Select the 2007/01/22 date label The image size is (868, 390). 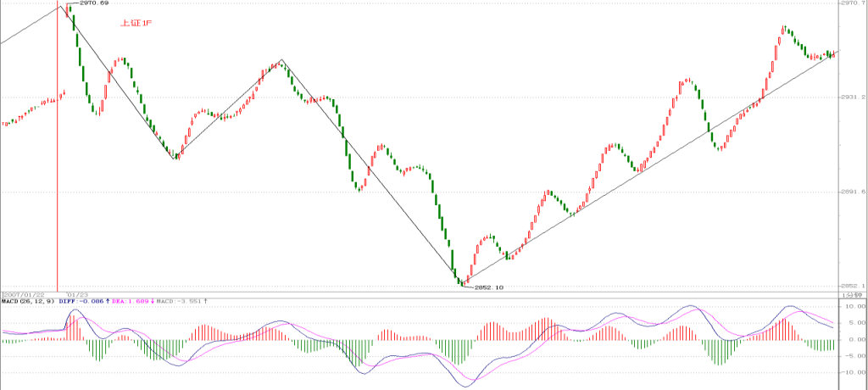(24, 295)
